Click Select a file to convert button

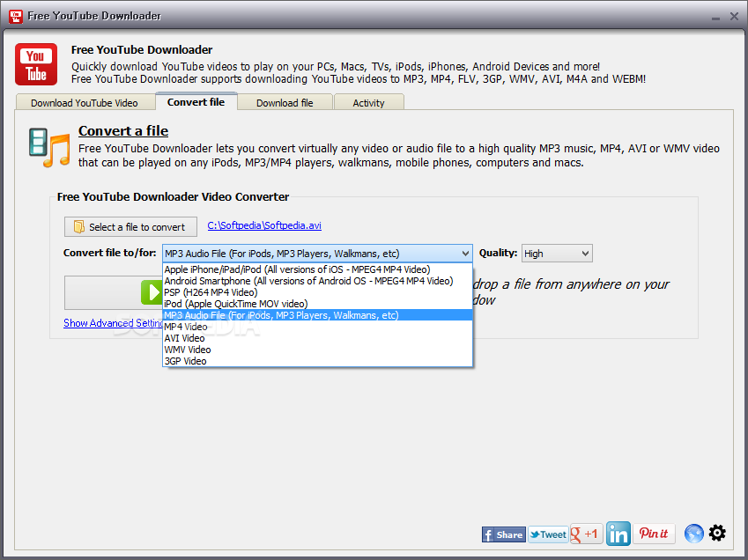tap(130, 227)
